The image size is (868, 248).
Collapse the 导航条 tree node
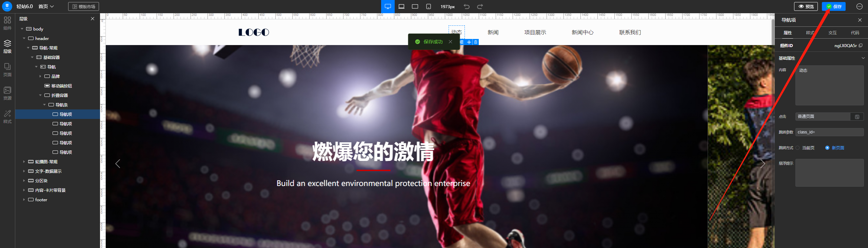click(44, 105)
